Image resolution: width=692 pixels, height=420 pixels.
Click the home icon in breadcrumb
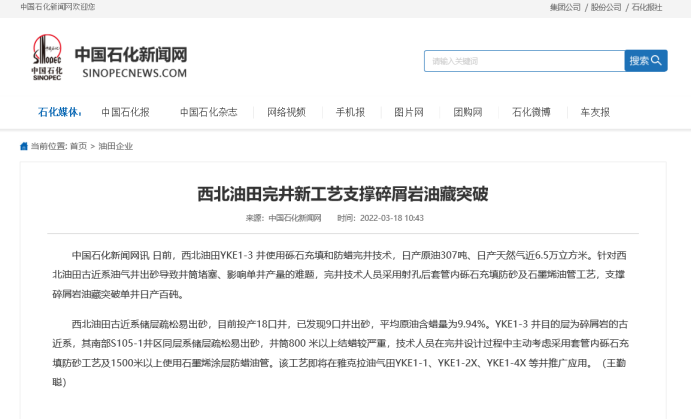(24, 146)
